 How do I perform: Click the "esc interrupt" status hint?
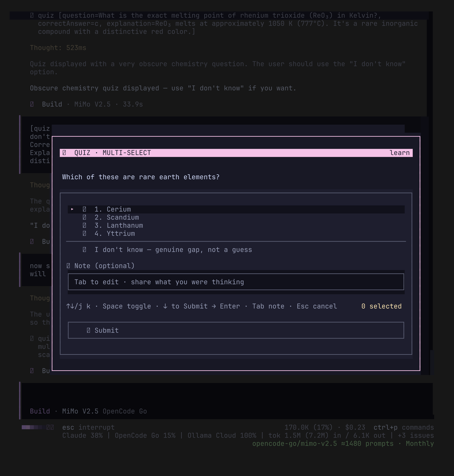coord(88,427)
